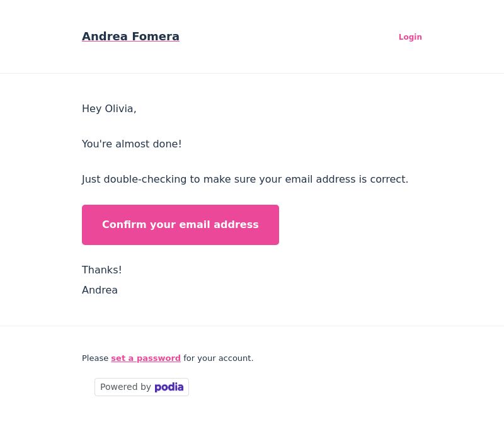Click the Just double-checking email sentence
The height and width of the screenshot is (434, 504).
pos(245,179)
